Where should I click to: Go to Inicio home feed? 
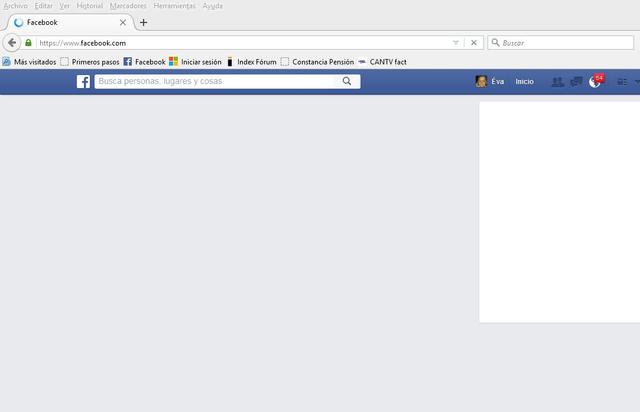(524, 82)
